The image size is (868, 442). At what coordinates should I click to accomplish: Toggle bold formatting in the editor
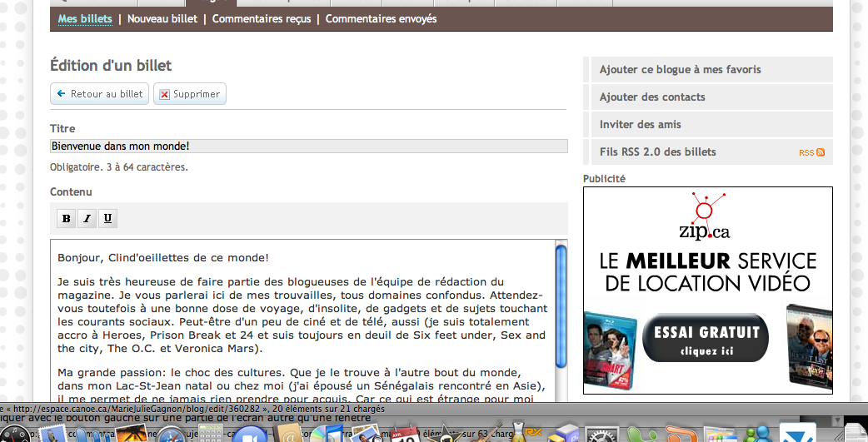pyautogui.click(x=66, y=219)
